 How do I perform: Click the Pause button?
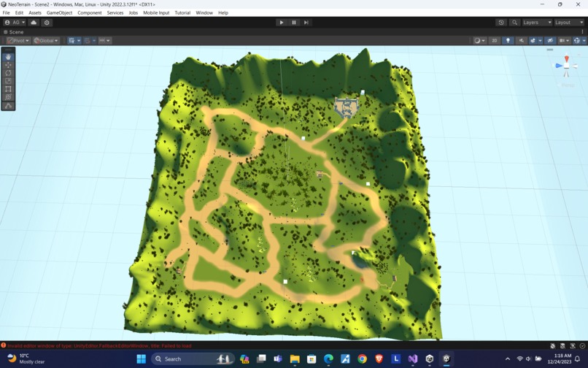pyautogui.click(x=294, y=23)
